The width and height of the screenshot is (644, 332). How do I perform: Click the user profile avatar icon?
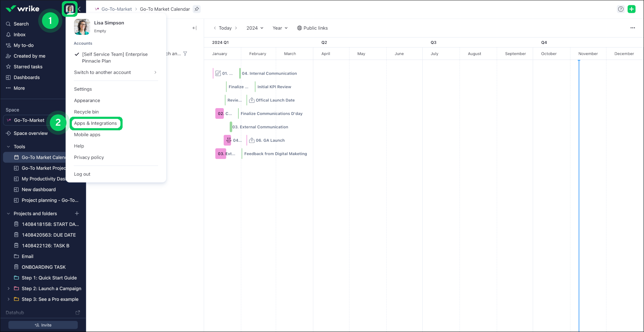[70, 9]
